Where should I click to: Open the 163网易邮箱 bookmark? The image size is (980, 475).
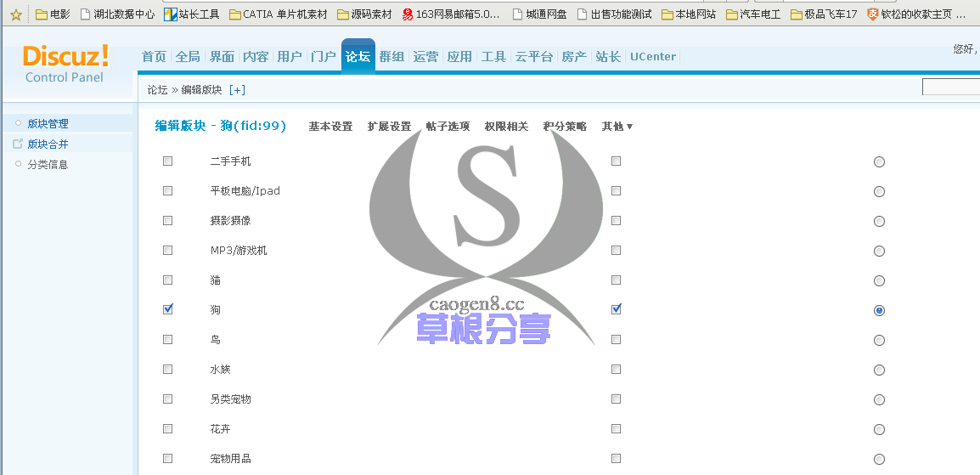point(451,14)
